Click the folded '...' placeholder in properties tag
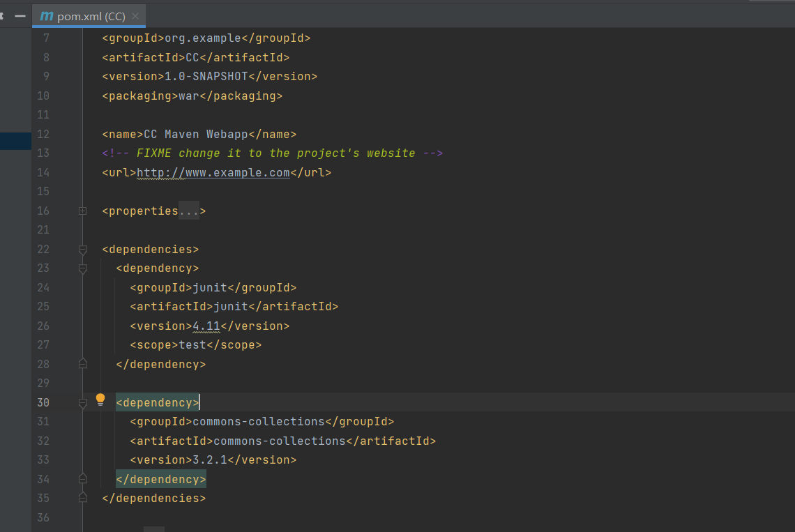The width and height of the screenshot is (795, 532). point(188,211)
